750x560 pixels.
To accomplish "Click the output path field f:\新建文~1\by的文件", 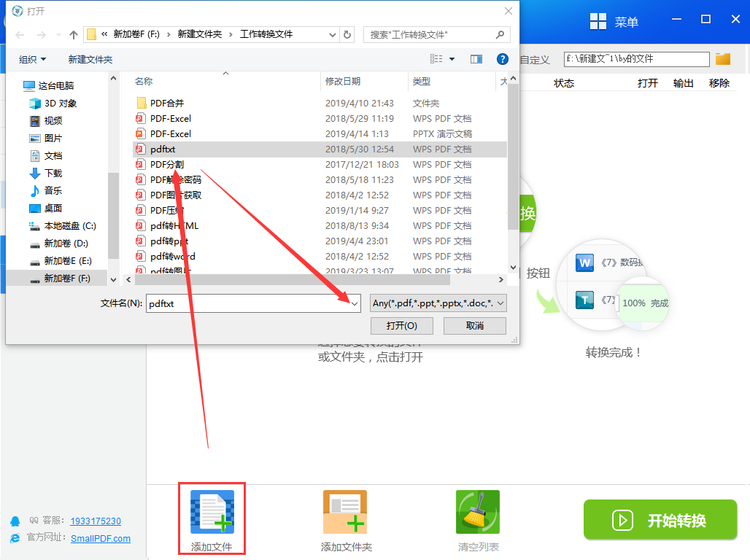I will [636, 59].
